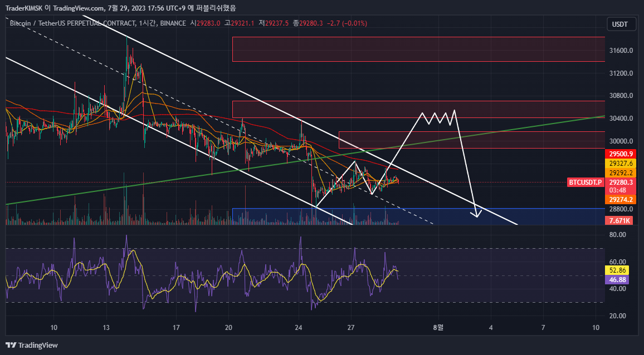
Task: Open the TradingView logo link
Action: [32, 345]
